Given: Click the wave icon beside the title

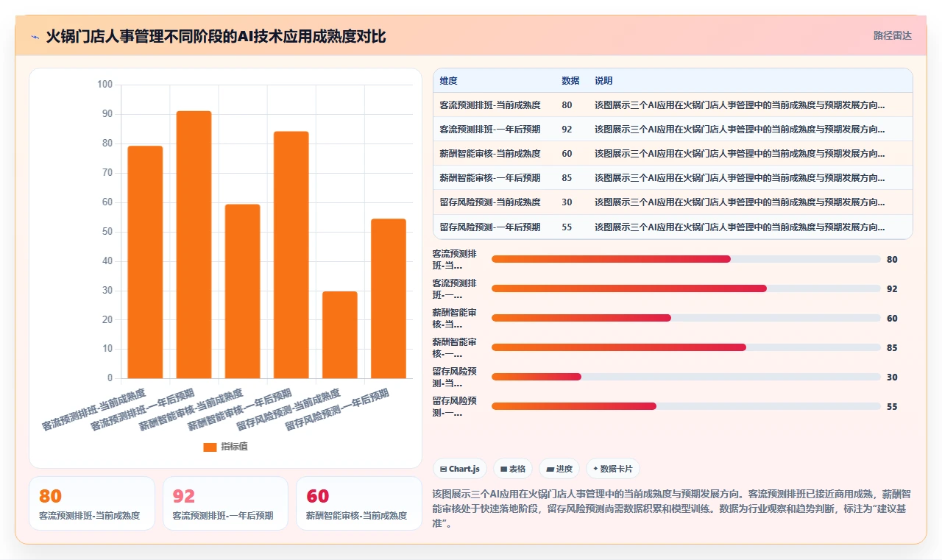Looking at the screenshot, I should [35, 36].
